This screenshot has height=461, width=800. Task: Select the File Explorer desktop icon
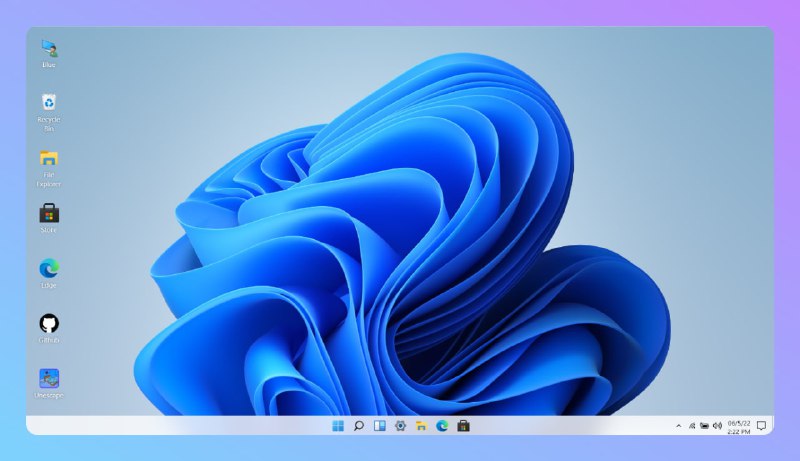[x=49, y=169]
